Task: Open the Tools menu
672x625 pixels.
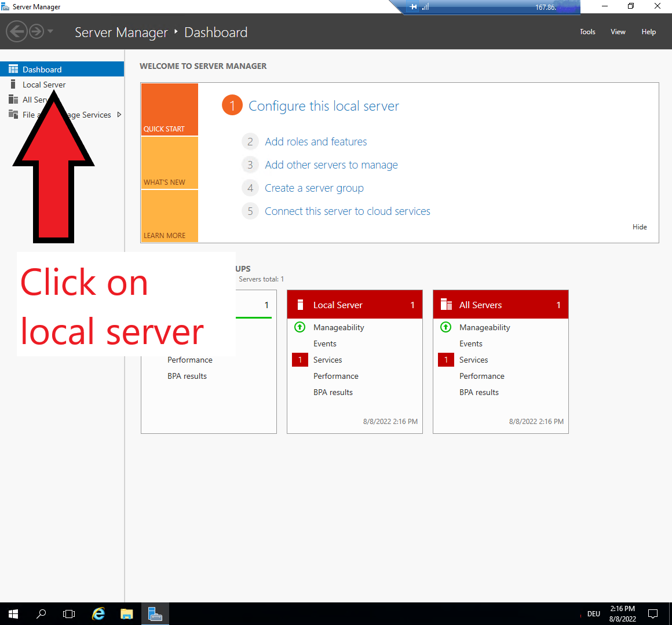Action: point(587,32)
